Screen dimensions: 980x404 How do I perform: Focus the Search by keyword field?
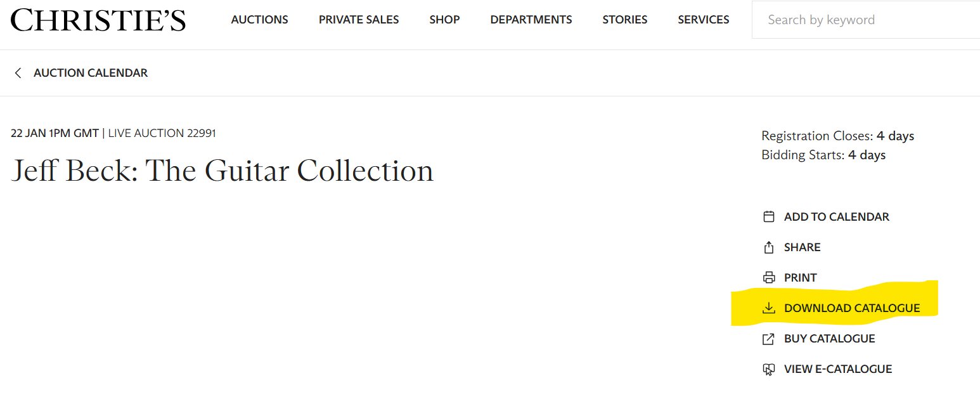click(866, 20)
